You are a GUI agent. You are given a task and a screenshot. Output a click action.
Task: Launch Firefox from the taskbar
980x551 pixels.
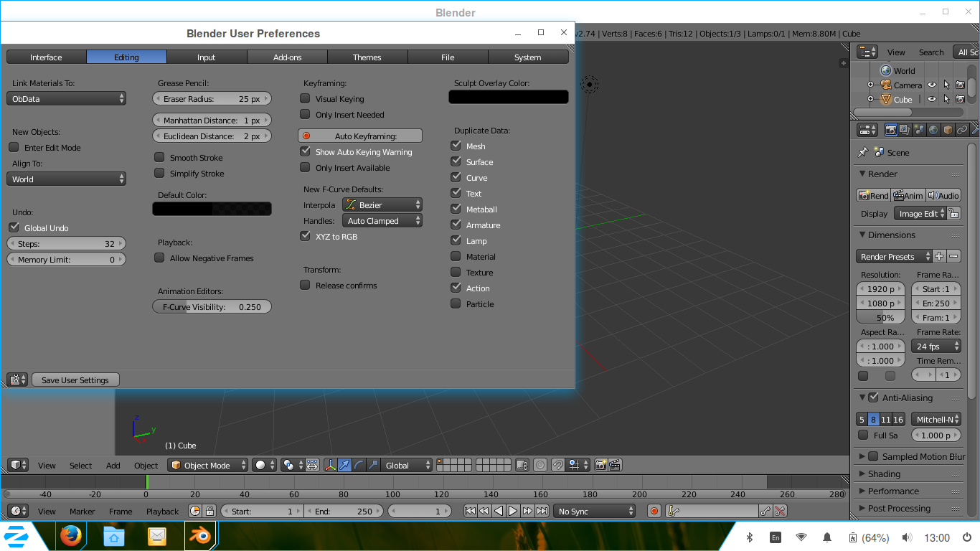point(71,536)
